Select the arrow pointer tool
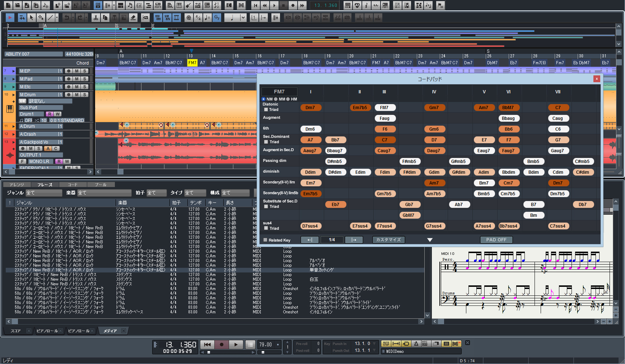The width and height of the screenshot is (625, 364). tap(32, 17)
